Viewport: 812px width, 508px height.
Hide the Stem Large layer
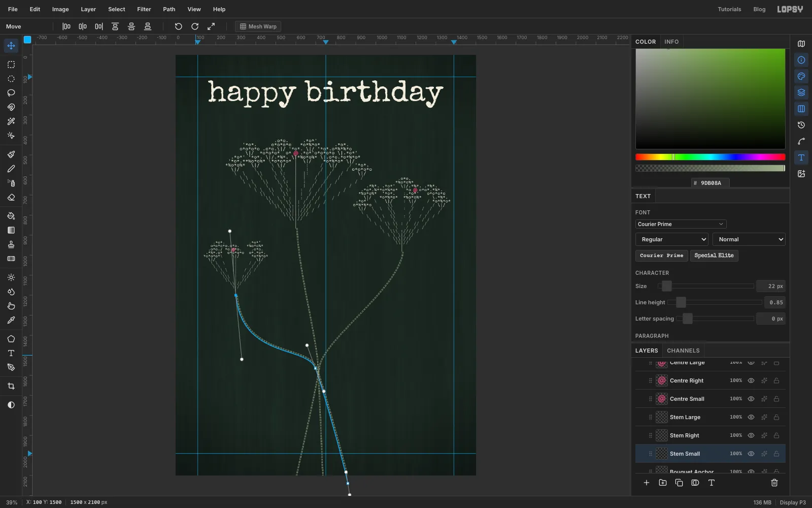tap(751, 417)
